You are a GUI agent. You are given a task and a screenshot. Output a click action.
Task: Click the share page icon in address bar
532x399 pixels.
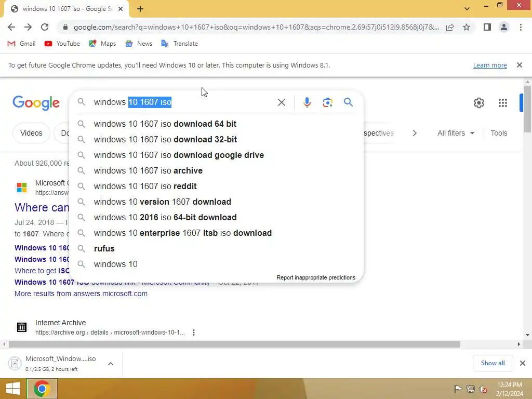click(450, 27)
